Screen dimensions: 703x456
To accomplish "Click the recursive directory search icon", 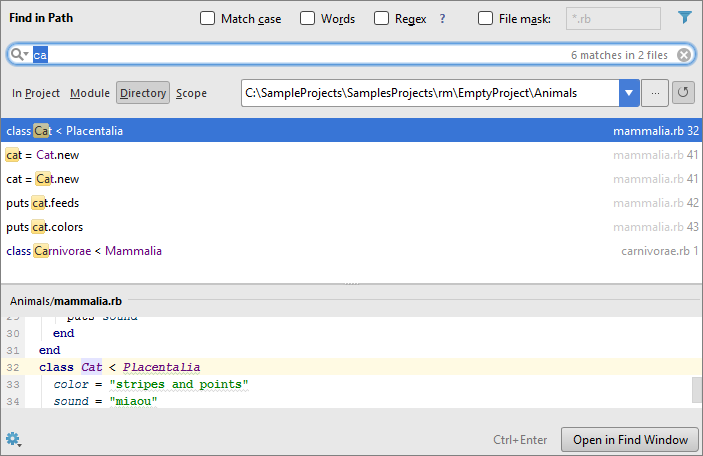I will pos(684,93).
